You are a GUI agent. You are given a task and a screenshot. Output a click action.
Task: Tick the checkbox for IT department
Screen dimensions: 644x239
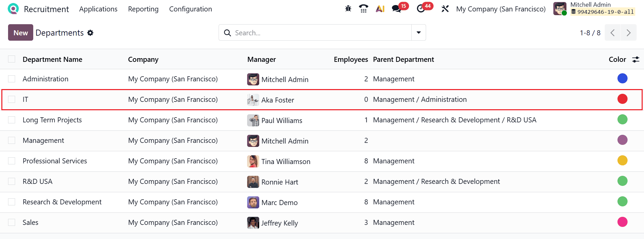pos(12,99)
